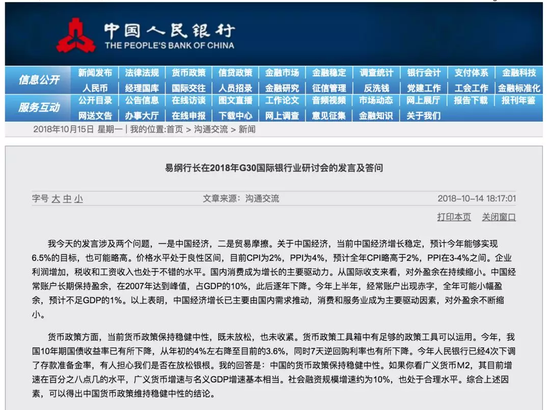The width and height of the screenshot is (550, 410).
Task: Open 下载中心 in the service menu
Action: pyautogui.click(x=235, y=116)
